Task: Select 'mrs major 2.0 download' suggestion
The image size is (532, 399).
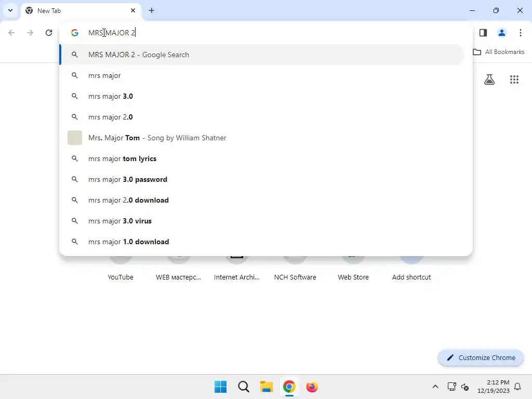Action: pyautogui.click(x=262, y=200)
